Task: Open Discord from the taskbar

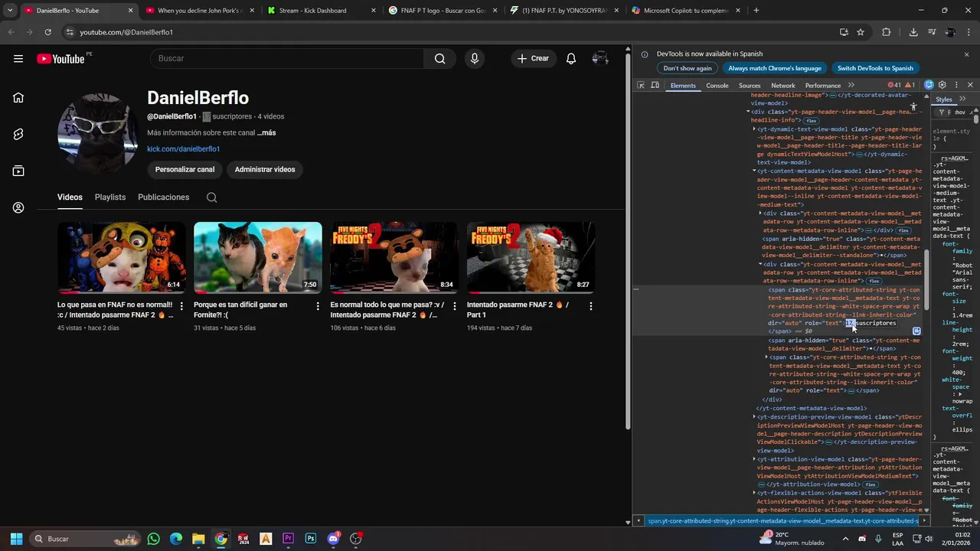Action: (333, 539)
